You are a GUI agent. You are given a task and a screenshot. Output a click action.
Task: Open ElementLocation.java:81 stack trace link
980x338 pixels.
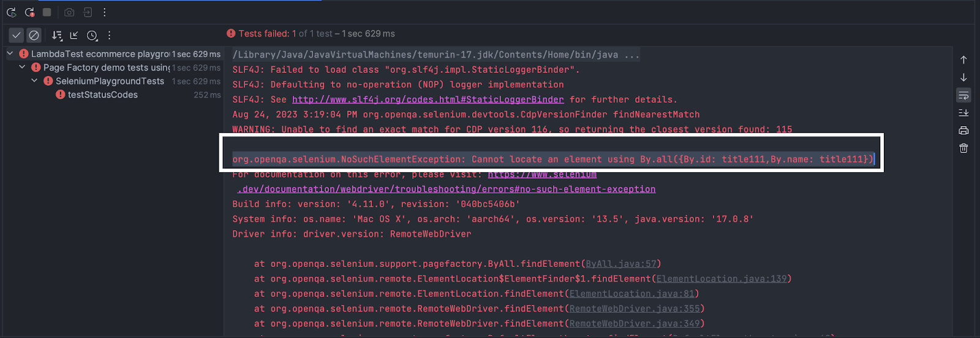[631, 294]
